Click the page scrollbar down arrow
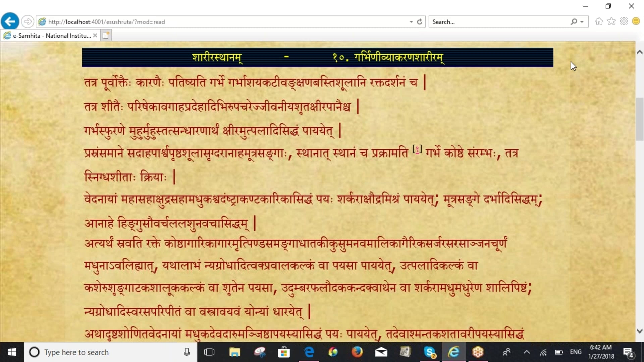Screen dimensions: 644x362 [639, 331]
